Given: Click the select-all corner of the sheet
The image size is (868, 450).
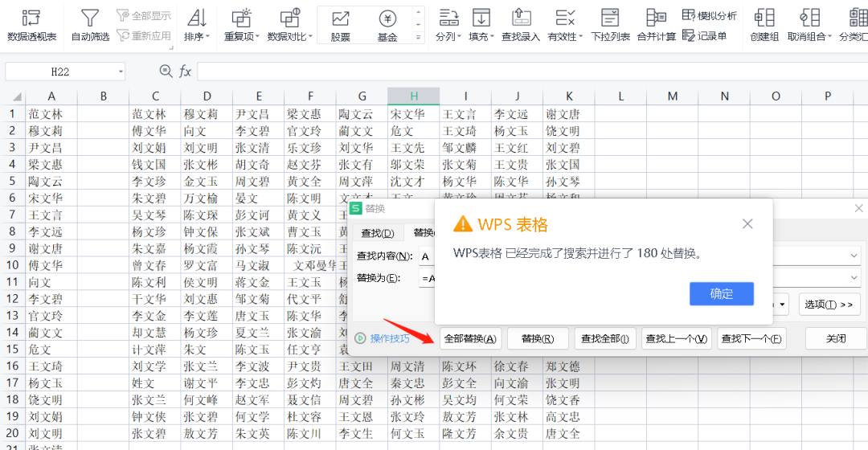Looking at the screenshot, I should point(16,96).
